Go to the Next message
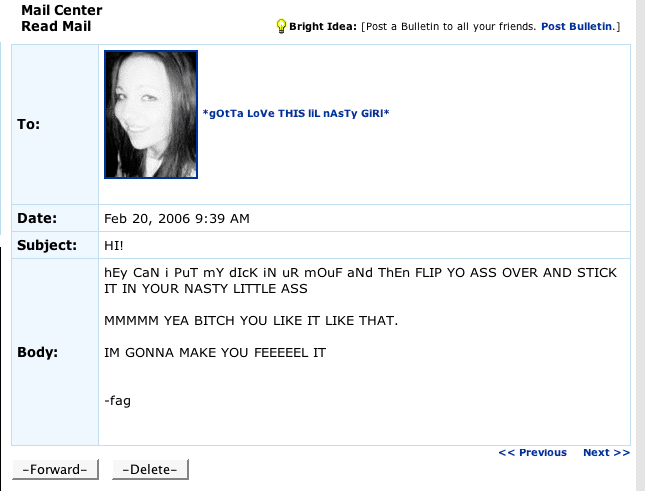 pyautogui.click(x=606, y=452)
